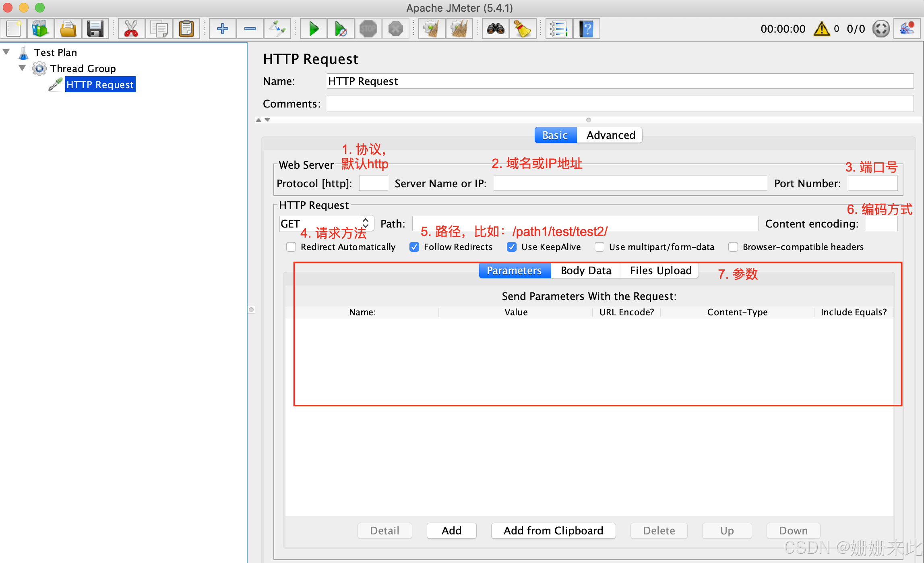Click the Add from Clipboard button

tap(553, 530)
